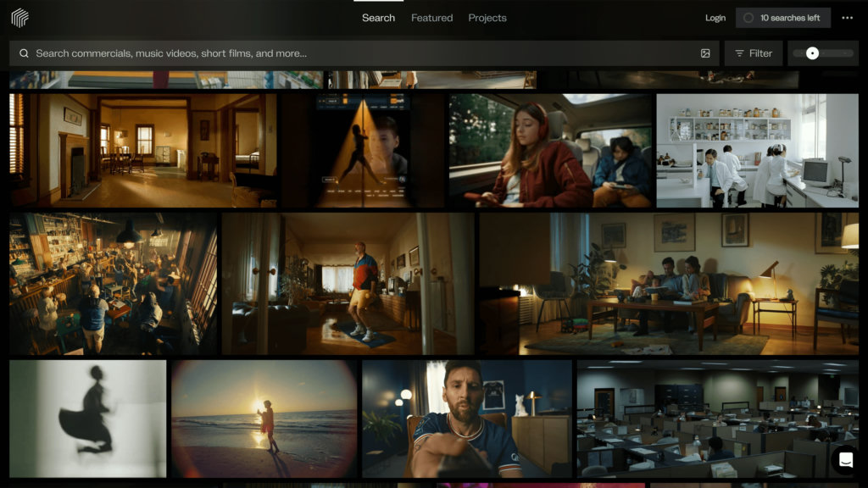Click the site logo icon
Screen dimensions: 868x488
pyautogui.click(x=20, y=18)
